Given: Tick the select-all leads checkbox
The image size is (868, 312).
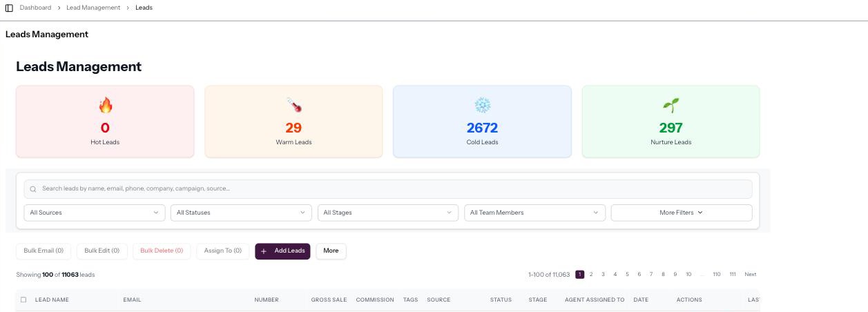Looking at the screenshot, I should 23,300.
